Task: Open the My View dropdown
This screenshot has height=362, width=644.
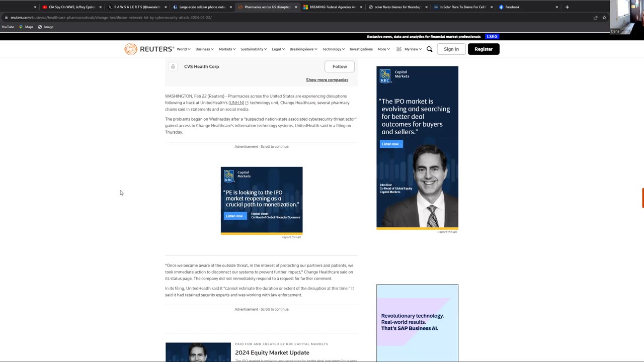Action: click(409, 49)
